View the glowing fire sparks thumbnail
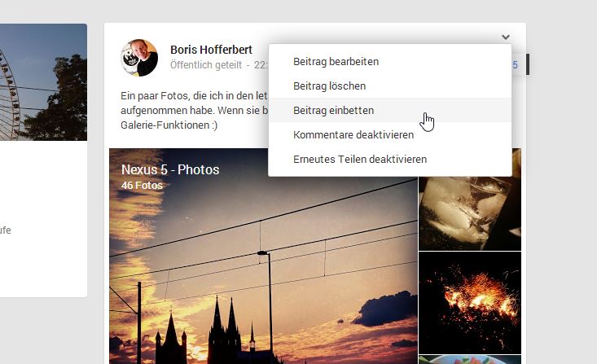Image resolution: width=597 pixels, height=364 pixels. coord(470,301)
